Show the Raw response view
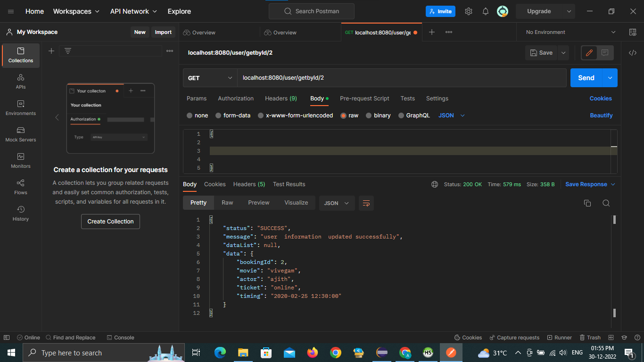Viewport: 644px width, 362px height. 227,203
